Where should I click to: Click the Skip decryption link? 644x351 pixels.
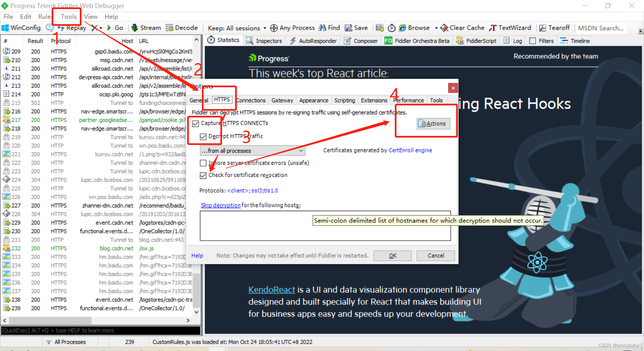(220, 205)
